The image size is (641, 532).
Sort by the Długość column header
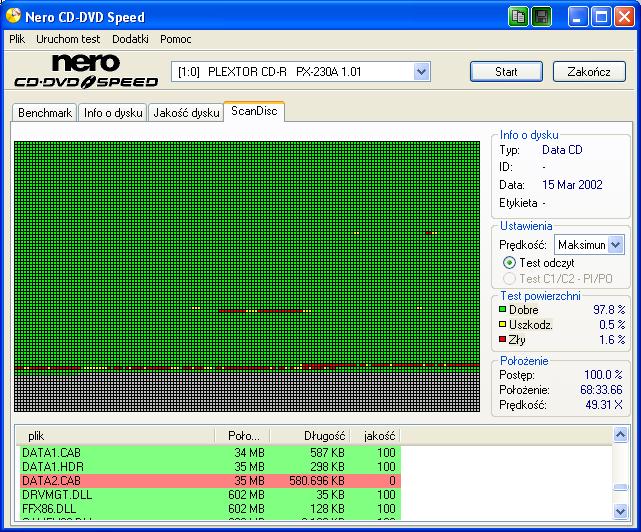point(309,436)
